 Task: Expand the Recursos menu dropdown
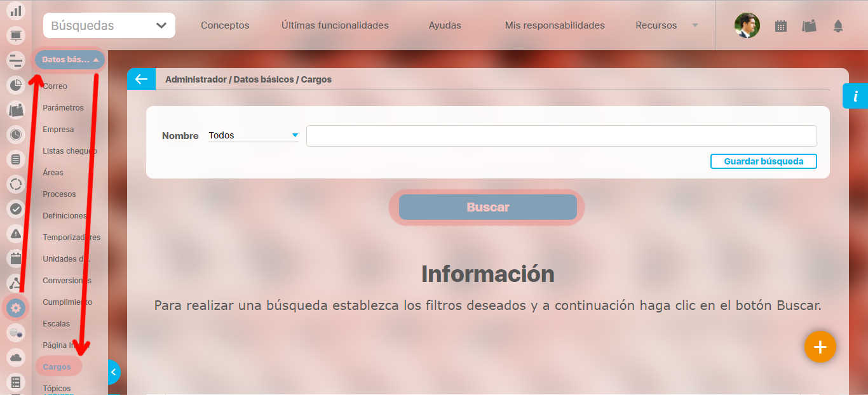coord(666,25)
